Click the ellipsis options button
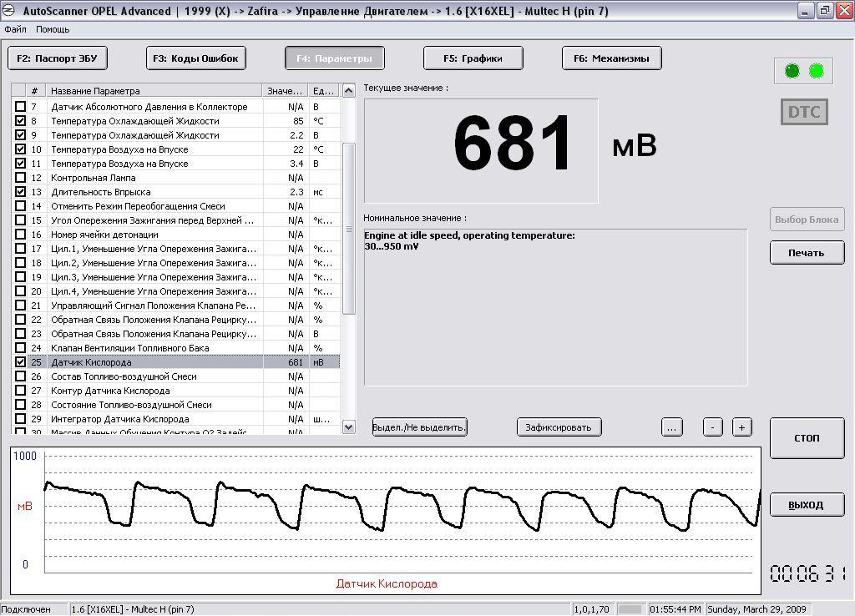855x616 pixels. pos(672,427)
